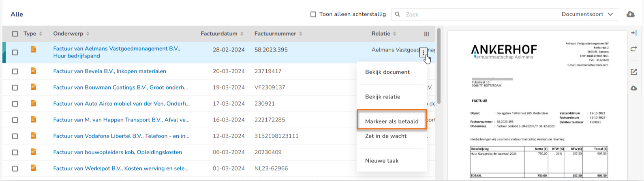The height and width of the screenshot is (181, 644).
Task: Tick the checkbox for the Aelmans Vastgoedmanagement invoice
Action: pos(15,53)
